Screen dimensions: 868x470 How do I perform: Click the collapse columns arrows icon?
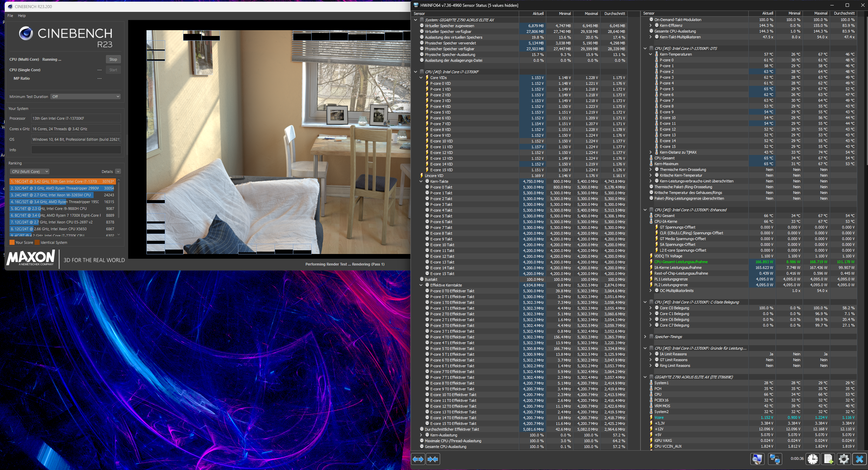pos(433,459)
